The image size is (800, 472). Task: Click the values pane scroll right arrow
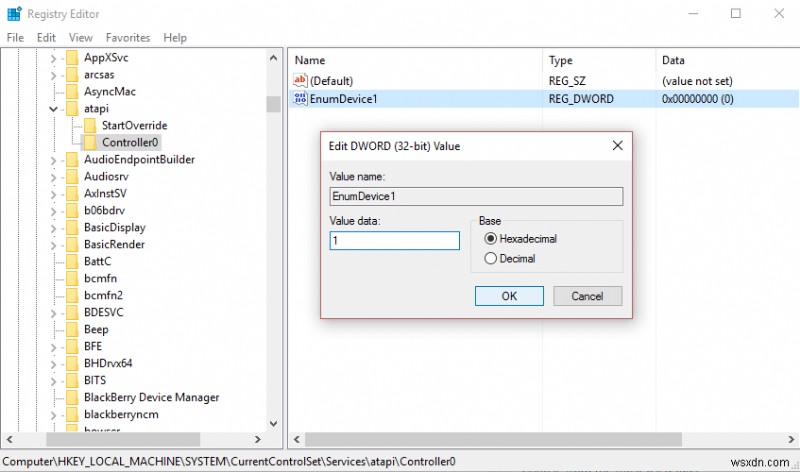pos(791,439)
